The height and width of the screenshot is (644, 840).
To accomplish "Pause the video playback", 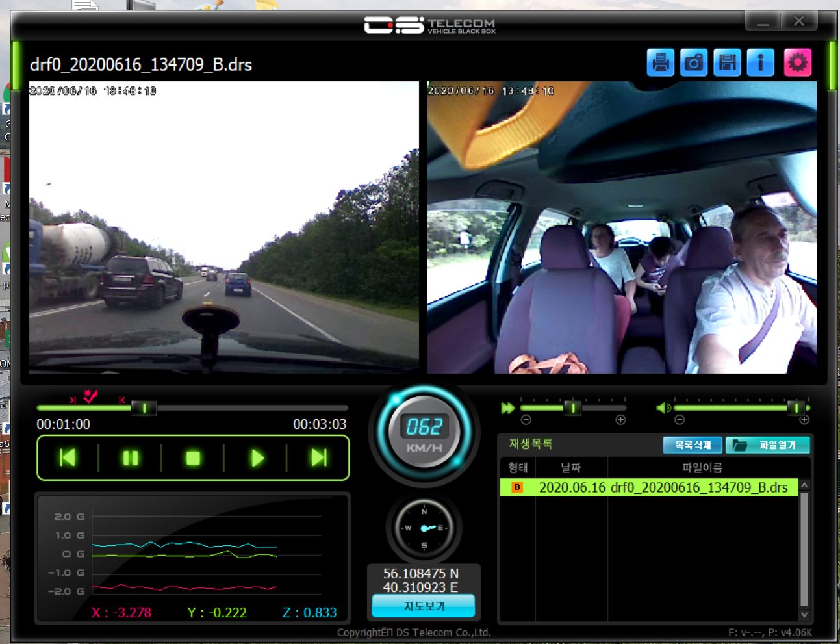I will (x=131, y=458).
